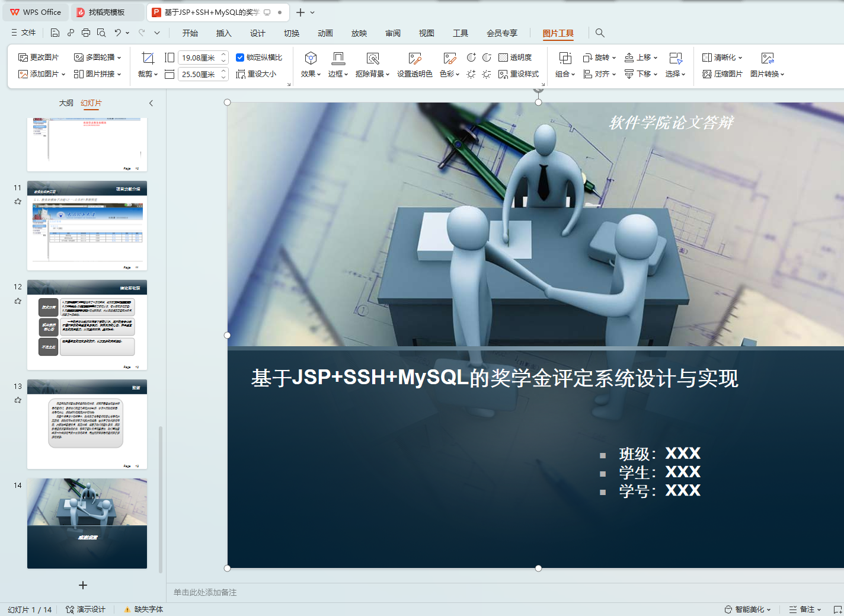844x616 pixels.
Task: Toggle star mark on slide 11
Action: [18, 202]
